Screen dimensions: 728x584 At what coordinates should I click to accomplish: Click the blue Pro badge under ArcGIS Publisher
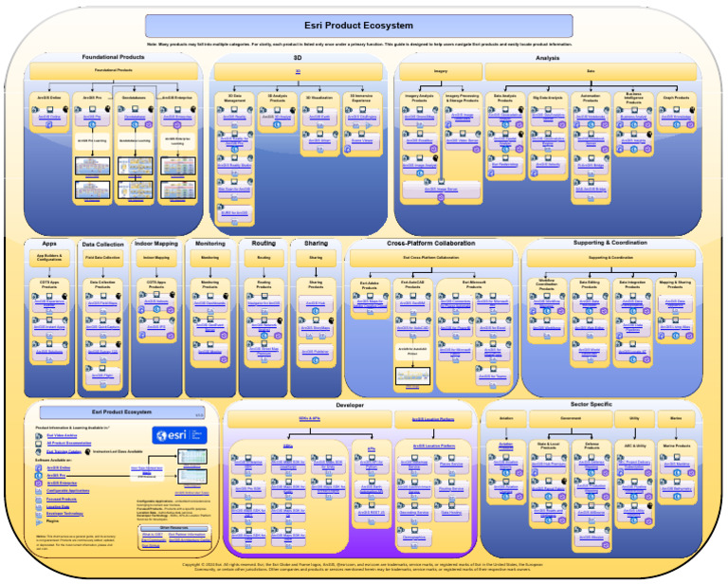pyautogui.click(x=316, y=360)
